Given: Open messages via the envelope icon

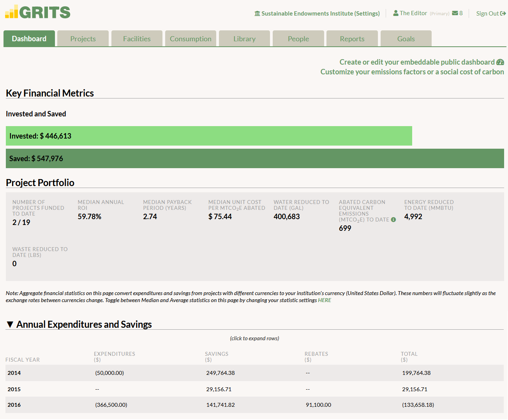Looking at the screenshot, I should (x=455, y=13).
